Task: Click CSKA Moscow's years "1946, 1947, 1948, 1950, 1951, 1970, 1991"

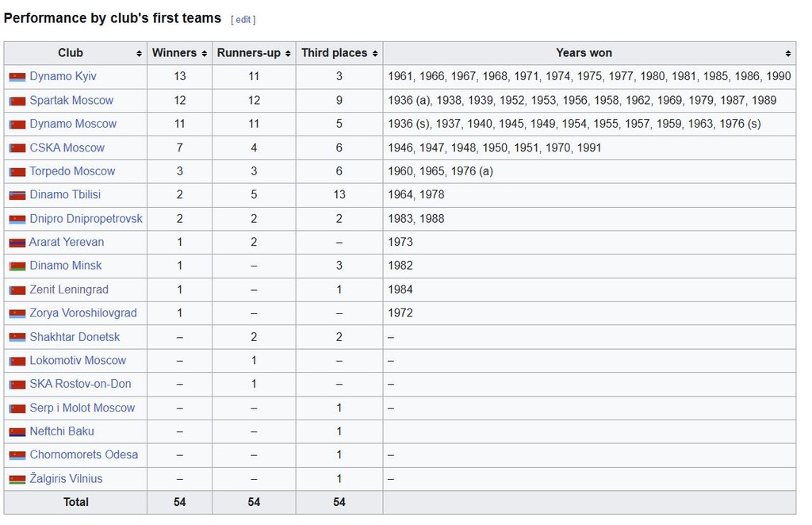Action: (x=495, y=148)
